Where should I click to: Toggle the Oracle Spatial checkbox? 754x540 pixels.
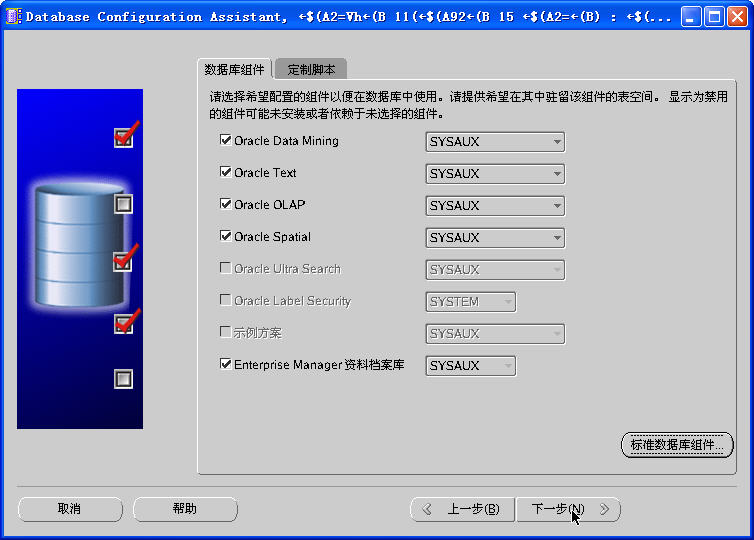point(225,236)
